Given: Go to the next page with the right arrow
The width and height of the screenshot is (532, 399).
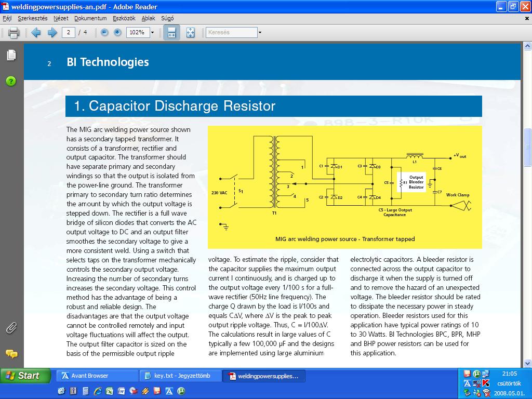Looking at the screenshot, I should coord(52,33).
